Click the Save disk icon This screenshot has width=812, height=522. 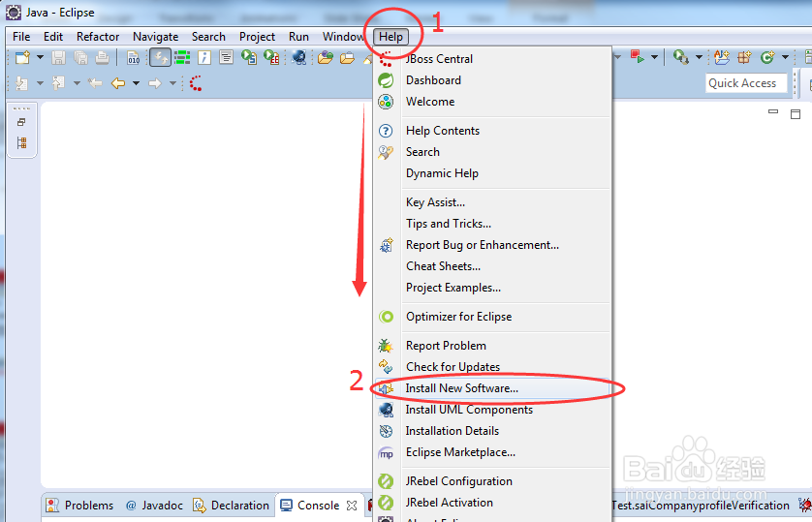[x=58, y=57]
